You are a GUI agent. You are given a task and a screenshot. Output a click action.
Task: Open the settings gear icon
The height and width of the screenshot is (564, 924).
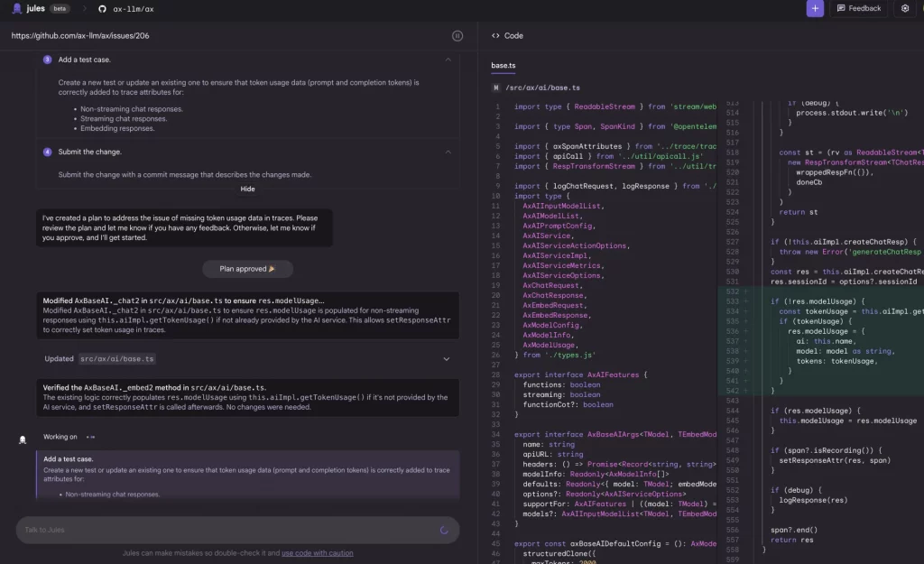pyautogui.click(x=905, y=8)
